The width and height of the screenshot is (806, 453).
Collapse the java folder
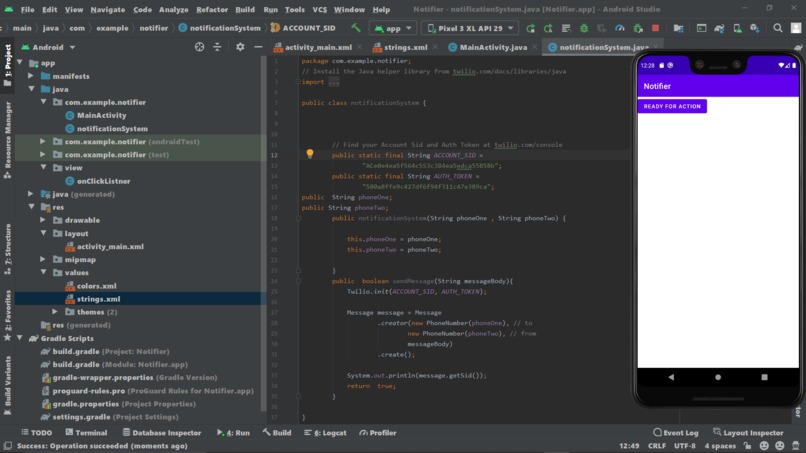click(32, 89)
